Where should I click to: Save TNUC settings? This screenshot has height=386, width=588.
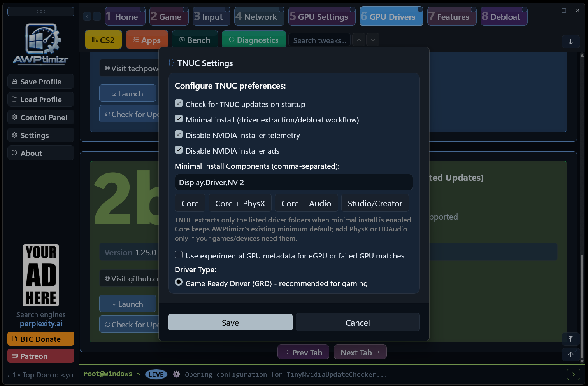click(230, 322)
